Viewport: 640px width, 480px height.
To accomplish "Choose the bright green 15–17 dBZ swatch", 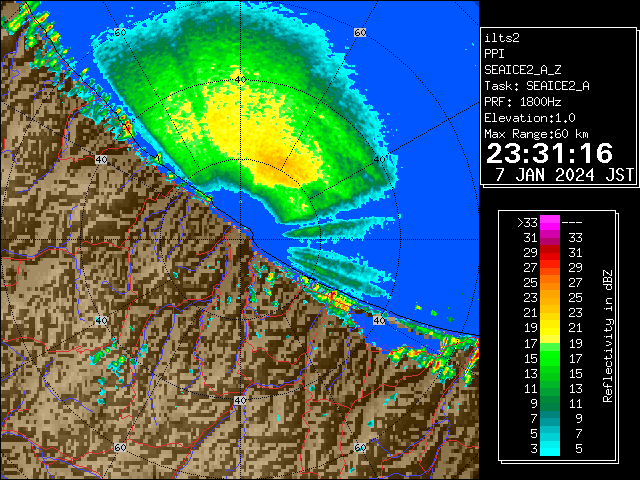I will 550,358.
